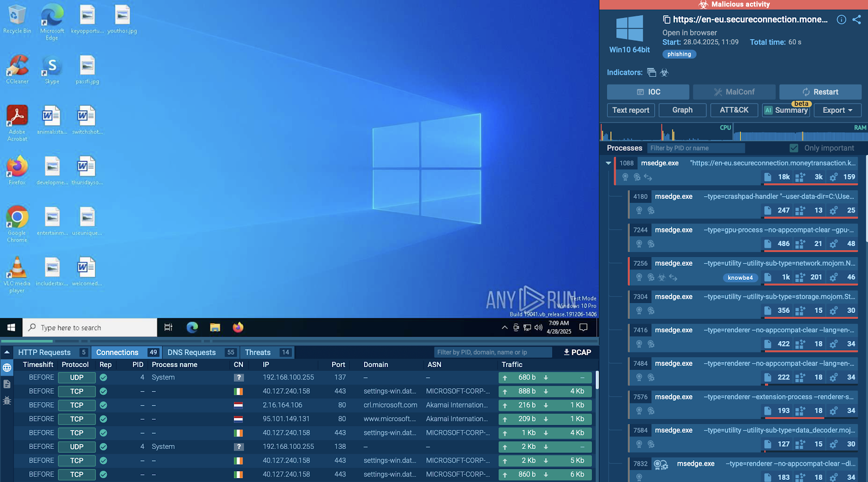868x482 pixels.
Task: Open youthos.jpg file on desktop
Action: [x=122, y=19]
